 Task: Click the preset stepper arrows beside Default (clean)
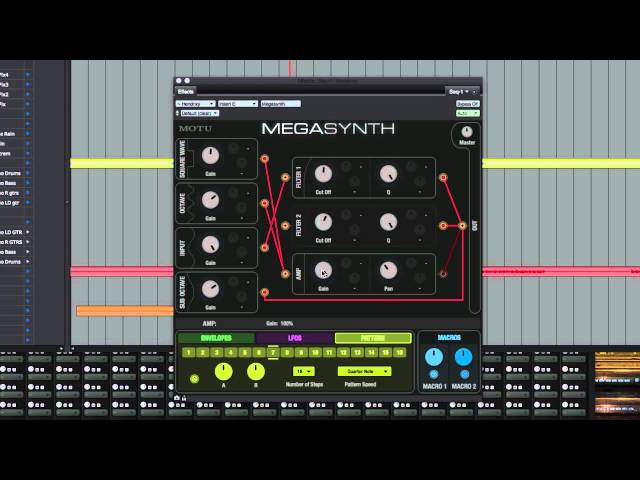click(x=178, y=113)
